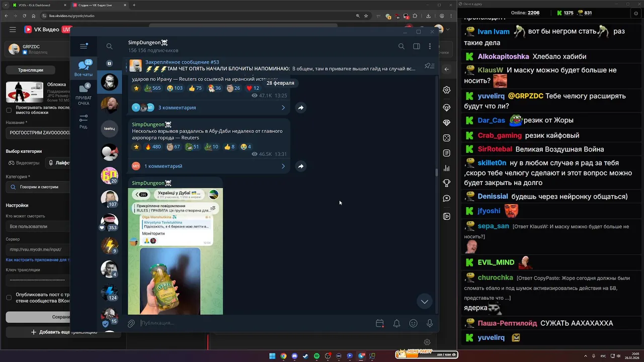Screen dimensions: 644x362
Task: Open chat with 20 unread badge
Action: (109, 175)
